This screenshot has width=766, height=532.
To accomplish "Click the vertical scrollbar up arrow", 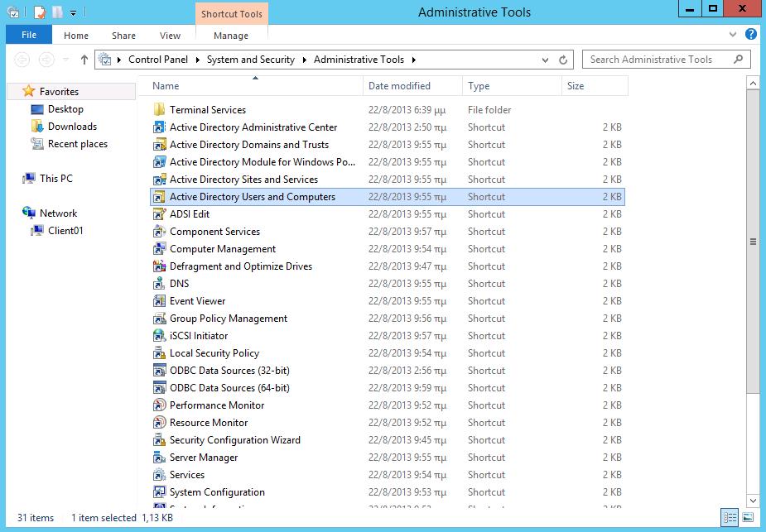I will click(x=753, y=84).
